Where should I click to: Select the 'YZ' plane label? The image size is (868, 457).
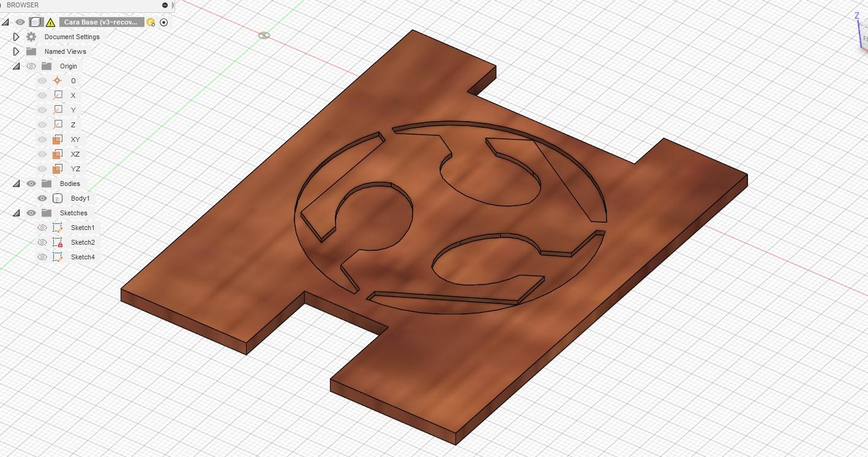[75, 169]
